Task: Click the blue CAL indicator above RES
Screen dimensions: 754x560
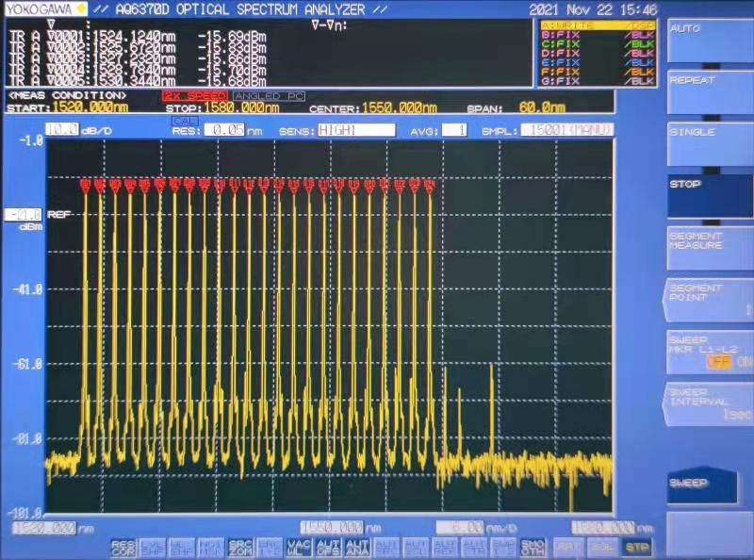Action: pyautogui.click(x=185, y=122)
